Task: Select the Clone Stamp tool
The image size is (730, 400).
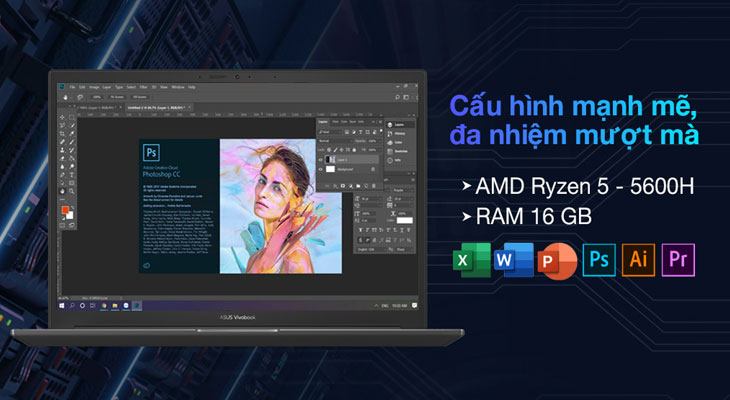Action: (62, 150)
